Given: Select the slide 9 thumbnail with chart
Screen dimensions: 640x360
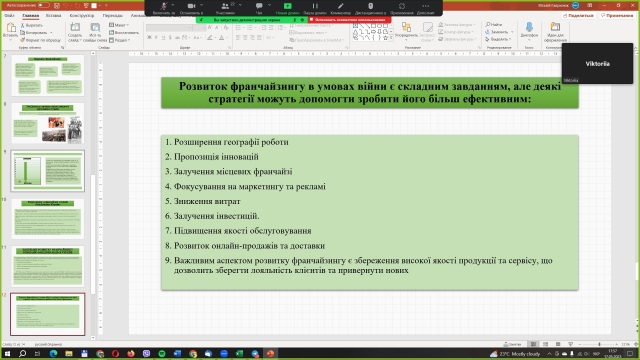Looking at the screenshot, I should 47,171.
